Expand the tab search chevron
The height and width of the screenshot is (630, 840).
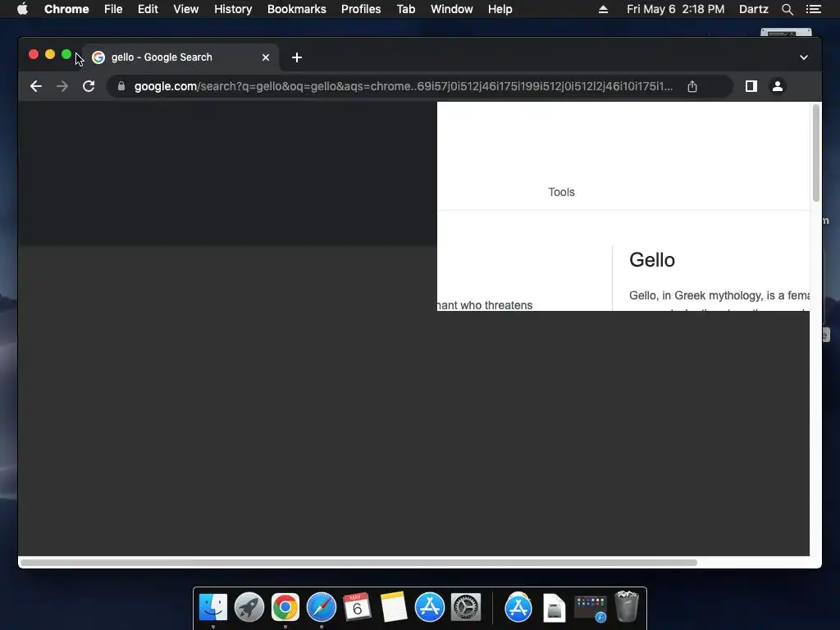[x=804, y=57]
